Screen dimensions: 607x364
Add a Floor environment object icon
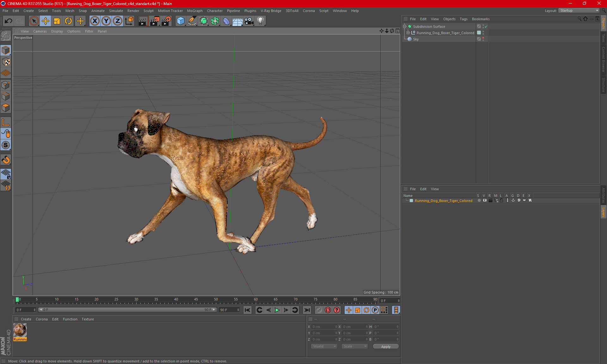(x=237, y=21)
